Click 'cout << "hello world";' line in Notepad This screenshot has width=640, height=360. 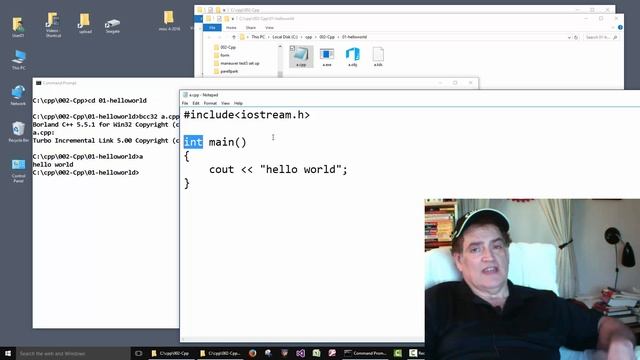point(278,169)
